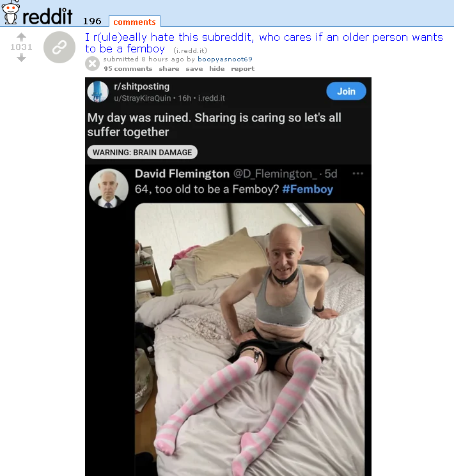Downvote the post with the down arrow
The width and height of the screenshot is (454, 476).
[x=21, y=58]
